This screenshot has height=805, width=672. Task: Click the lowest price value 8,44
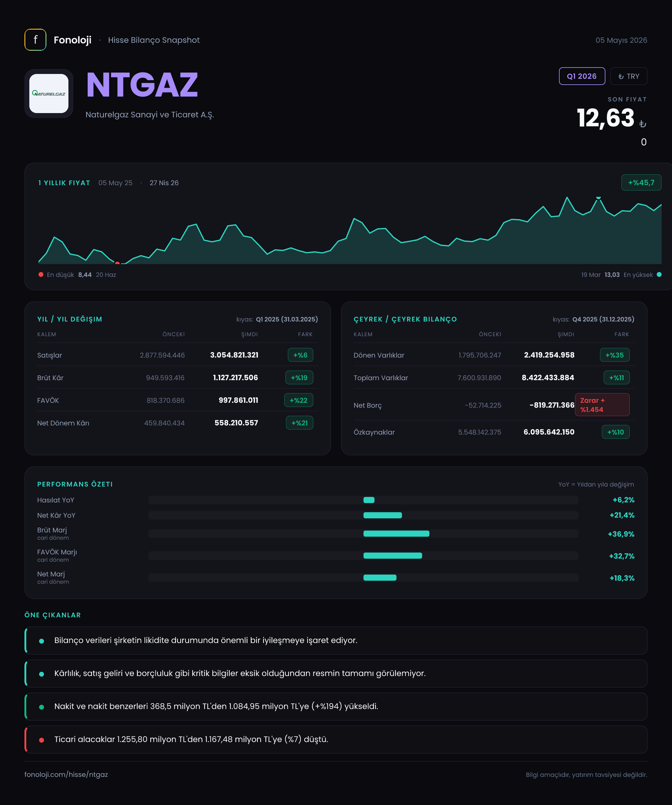tap(85, 275)
